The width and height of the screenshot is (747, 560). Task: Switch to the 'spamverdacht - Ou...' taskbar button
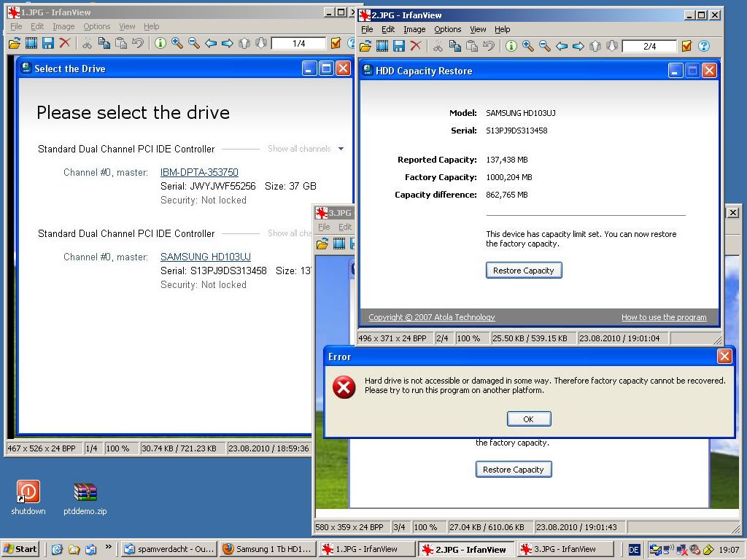pyautogui.click(x=169, y=549)
